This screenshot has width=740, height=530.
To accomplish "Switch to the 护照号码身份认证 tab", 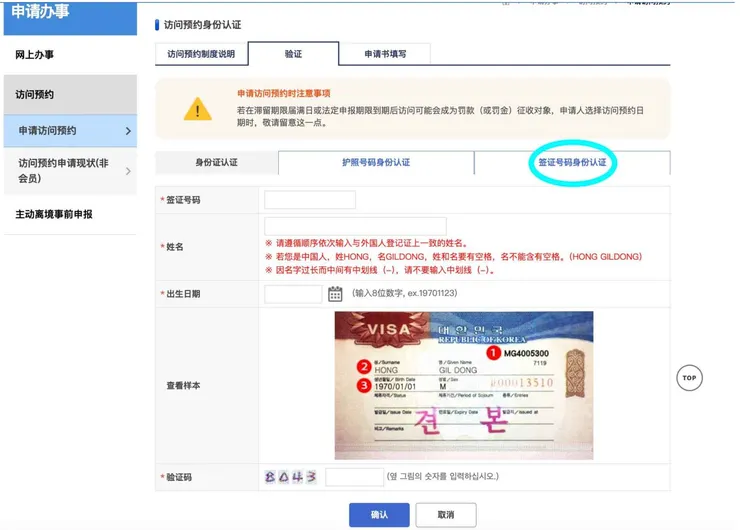I will [x=376, y=162].
